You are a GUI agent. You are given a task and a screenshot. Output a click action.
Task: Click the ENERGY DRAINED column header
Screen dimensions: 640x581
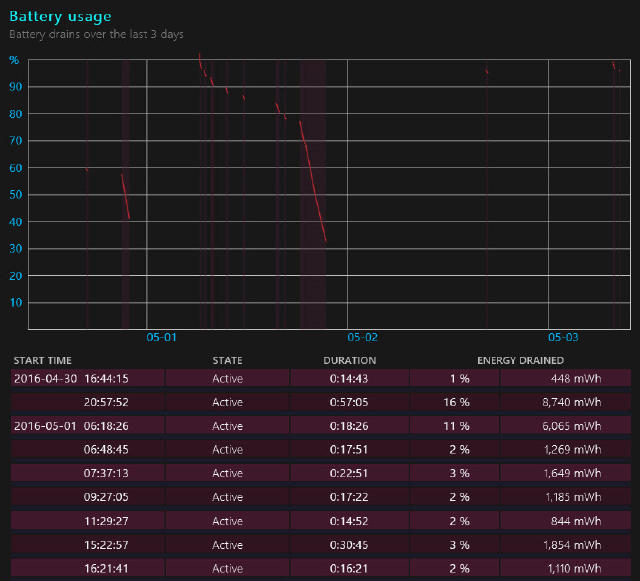(x=520, y=360)
